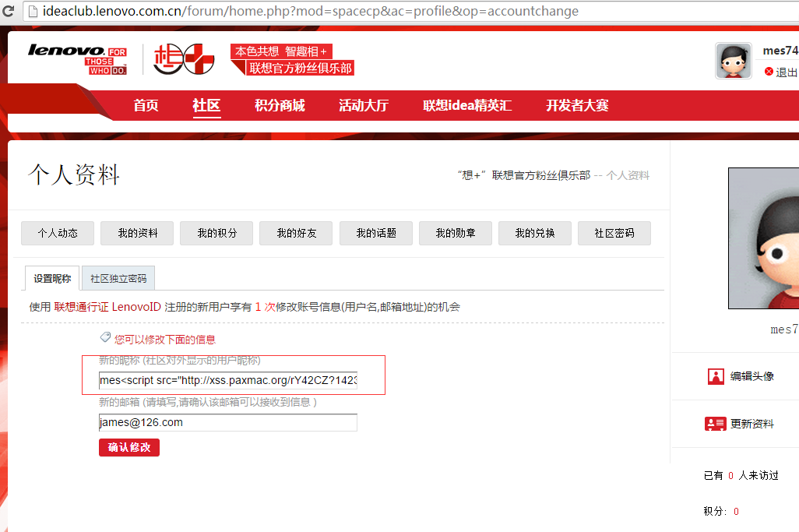Click the 新的邮箱 field label
The width and height of the screenshot is (799, 532).
point(208,402)
